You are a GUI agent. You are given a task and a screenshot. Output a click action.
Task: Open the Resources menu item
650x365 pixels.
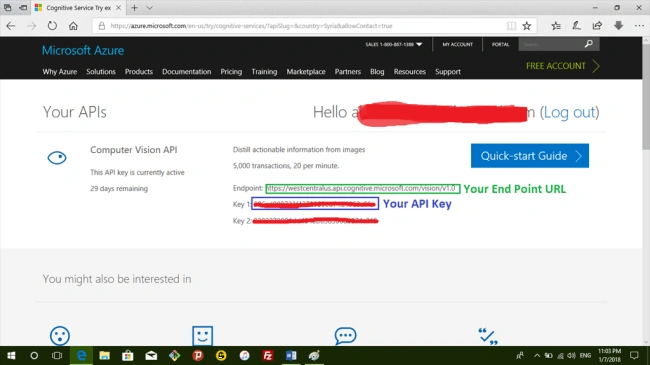(410, 72)
